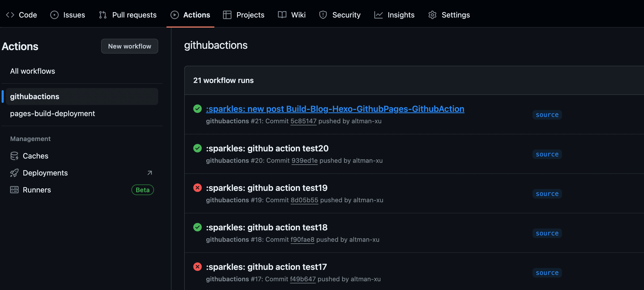Click the Code brackets icon
Viewport: 644px width, 290px height.
point(10,15)
